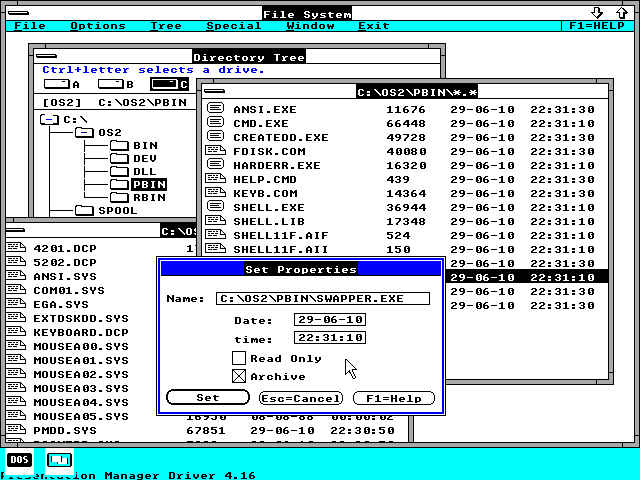Select DEV folder icon in tree
640x480 pixels.
pyautogui.click(x=119, y=158)
